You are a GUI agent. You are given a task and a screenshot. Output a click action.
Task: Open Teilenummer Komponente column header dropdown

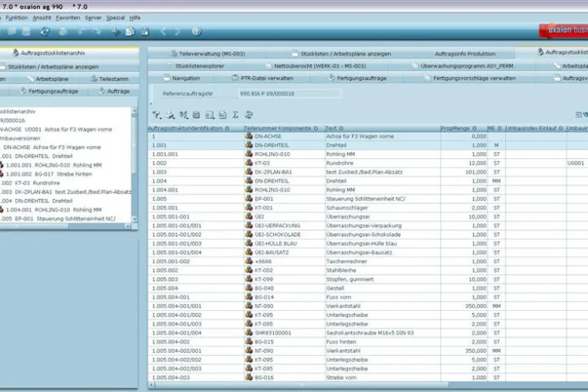(x=316, y=128)
